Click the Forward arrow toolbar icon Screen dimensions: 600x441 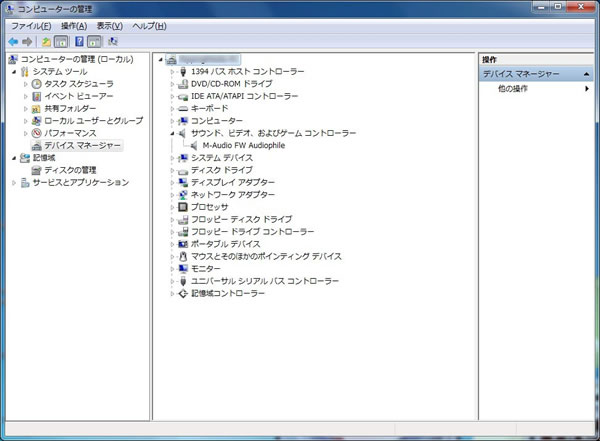[x=27, y=42]
